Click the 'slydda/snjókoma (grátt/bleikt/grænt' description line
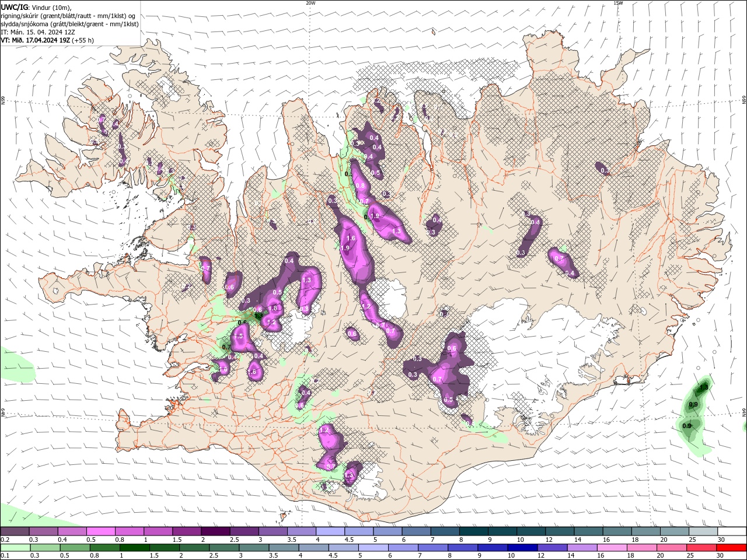747x560 pixels. pyautogui.click(x=69, y=23)
